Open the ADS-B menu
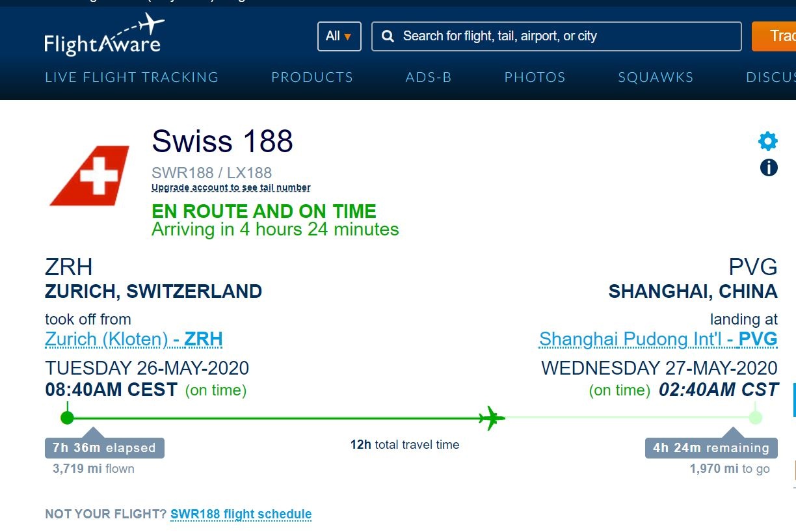The width and height of the screenshot is (796, 532). [x=429, y=77]
